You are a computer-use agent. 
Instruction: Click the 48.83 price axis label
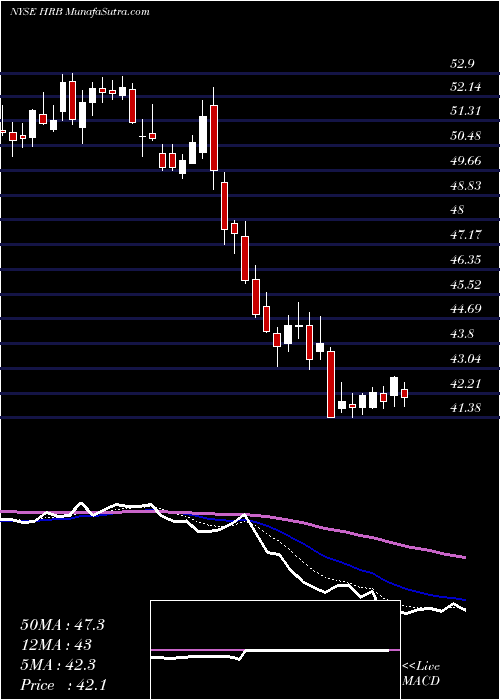click(x=467, y=186)
